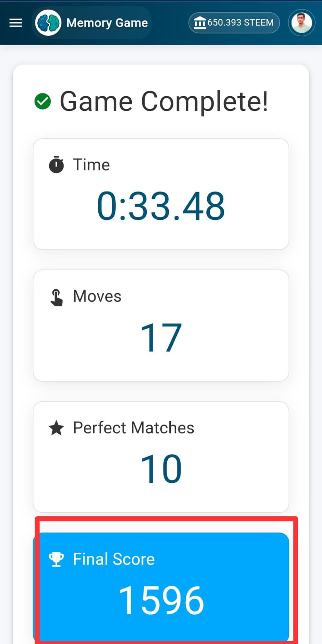
Task: Click the bank icon beside STEEM balance
Action: point(199,23)
